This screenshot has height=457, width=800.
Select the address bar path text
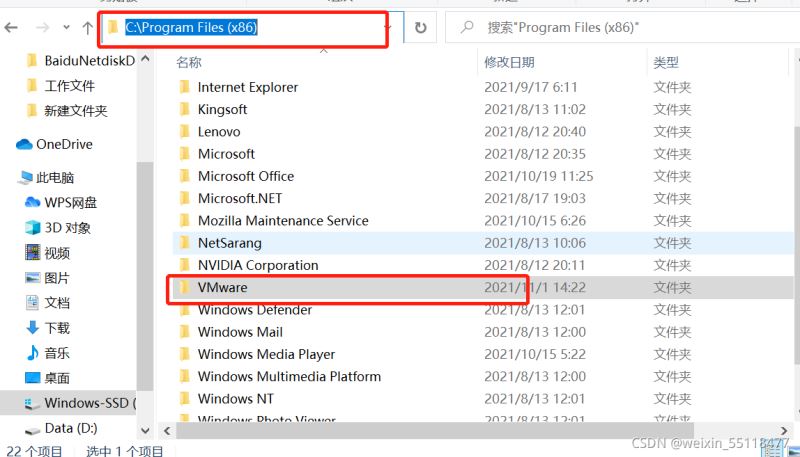191,27
